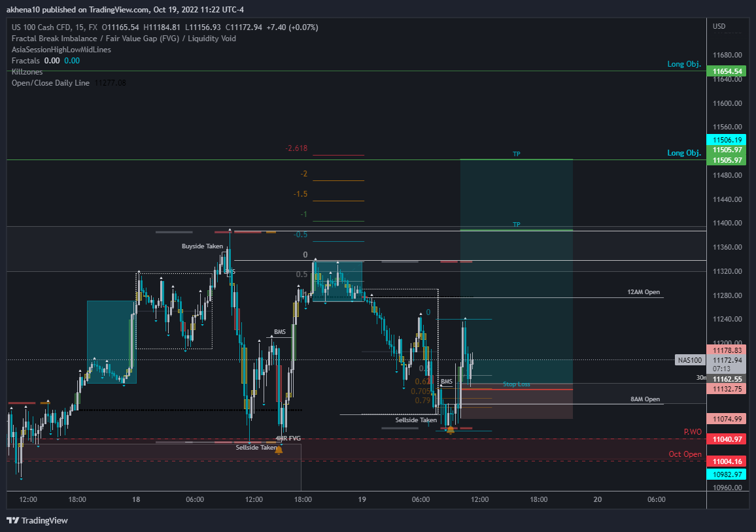Select the -1 Fibonacci level label
The height and width of the screenshot is (532, 756).
(x=303, y=214)
